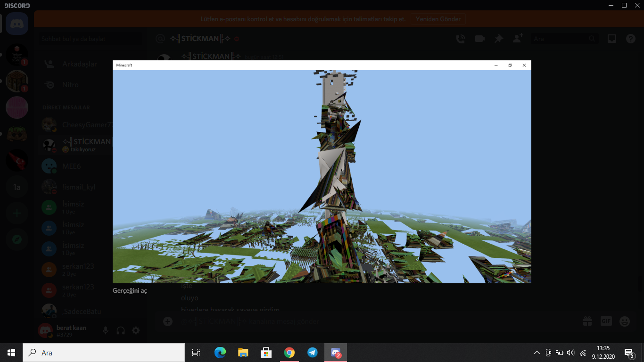644x362 pixels.
Task: Show pinned messages in this DM
Action: click(499, 39)
